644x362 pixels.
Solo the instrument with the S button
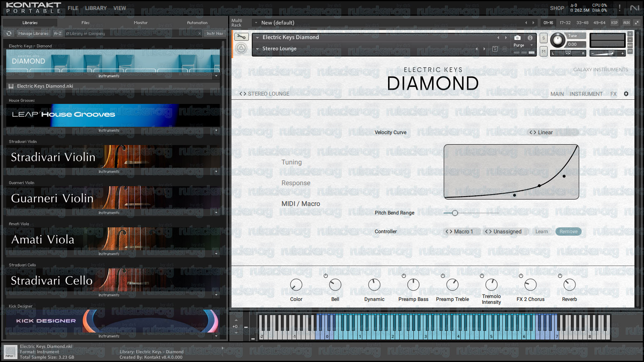543,38
